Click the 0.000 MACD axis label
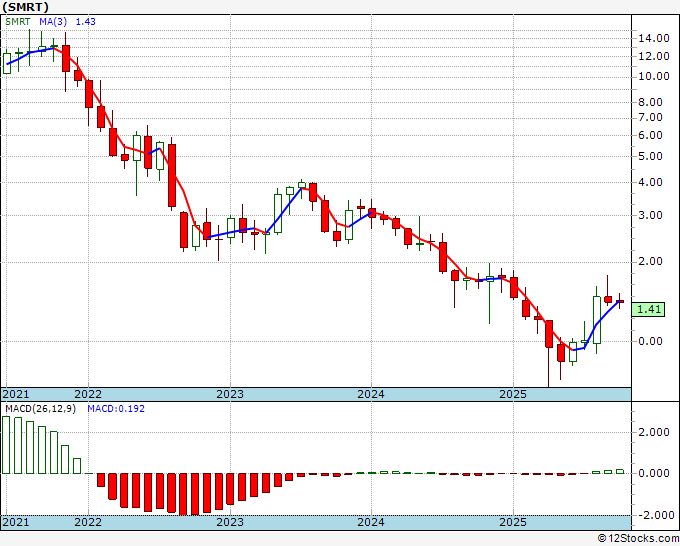Screen dimensions: 680x546 pyautogui.click(x=654, y=473)
